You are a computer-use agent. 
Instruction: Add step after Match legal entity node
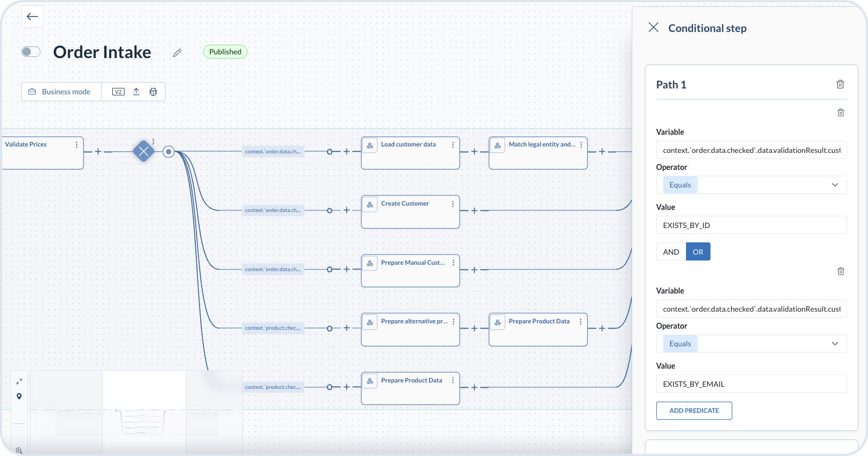pyautogui.click(x=602, y=151)
